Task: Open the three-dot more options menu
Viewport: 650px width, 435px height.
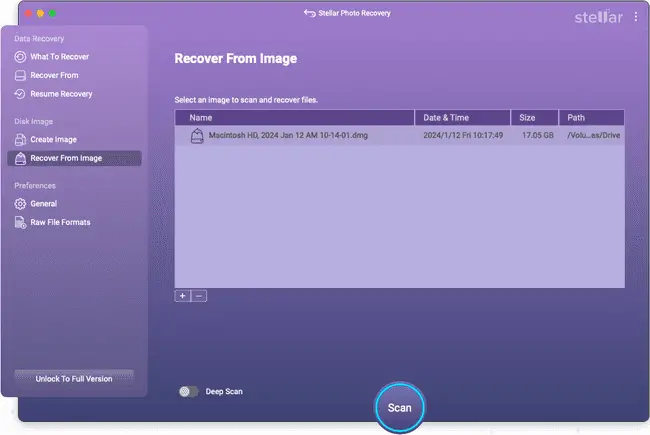Action: pyautogui.click(x=635, y=17)
